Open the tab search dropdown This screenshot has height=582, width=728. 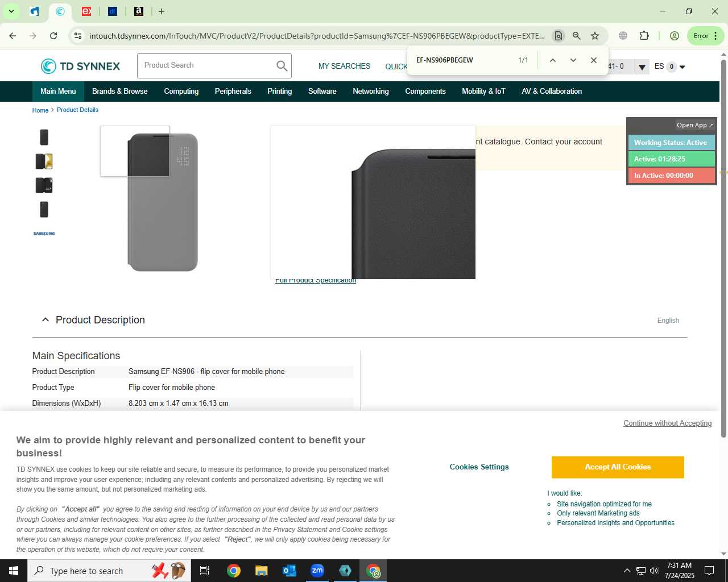coord(11,11)
